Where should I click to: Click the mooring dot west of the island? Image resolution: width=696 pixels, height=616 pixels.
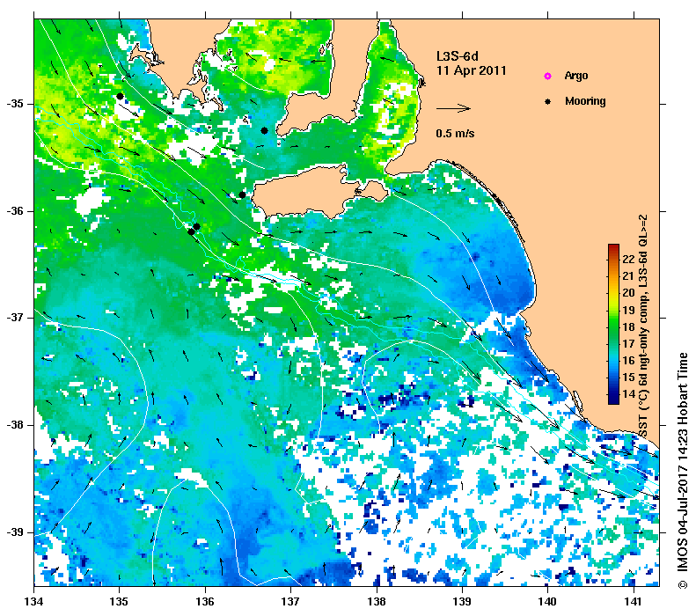pos(242,194)
